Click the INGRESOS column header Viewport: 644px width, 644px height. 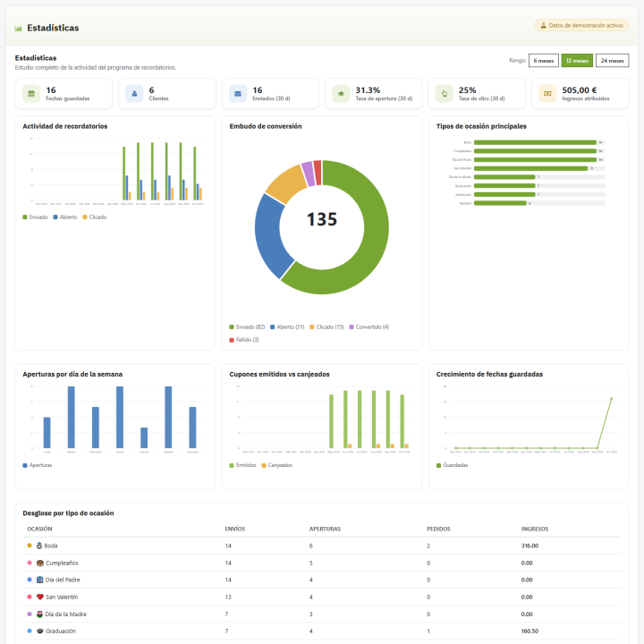coord(534,529)
